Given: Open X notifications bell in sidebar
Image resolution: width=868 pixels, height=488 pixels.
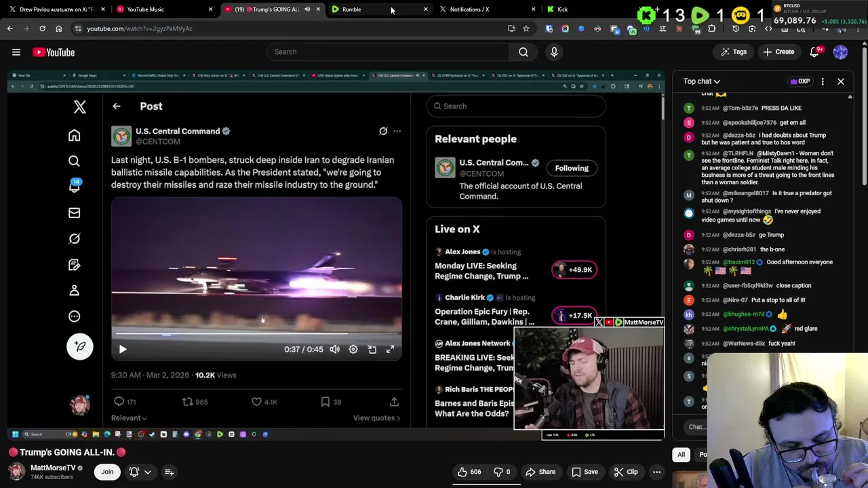Looking at the screenshot, I should click(x=75, y=187).
